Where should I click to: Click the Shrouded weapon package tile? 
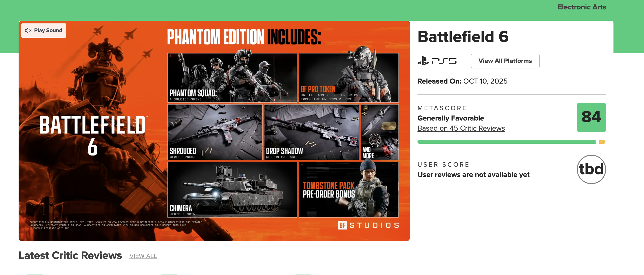[x=215, y=132]
